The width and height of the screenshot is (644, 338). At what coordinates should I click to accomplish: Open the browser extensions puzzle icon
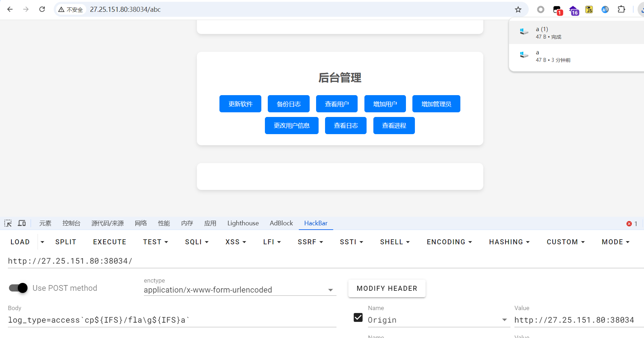pos(621,10)
